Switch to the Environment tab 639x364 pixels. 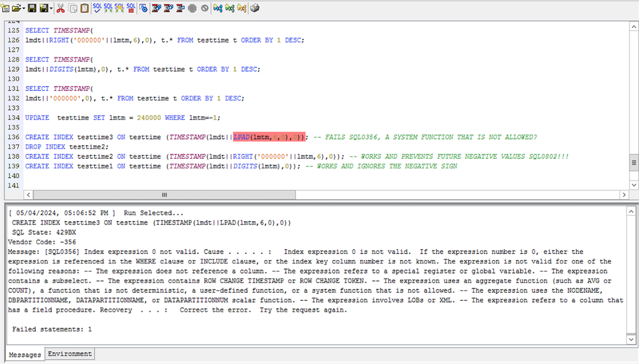pos(70,353)
